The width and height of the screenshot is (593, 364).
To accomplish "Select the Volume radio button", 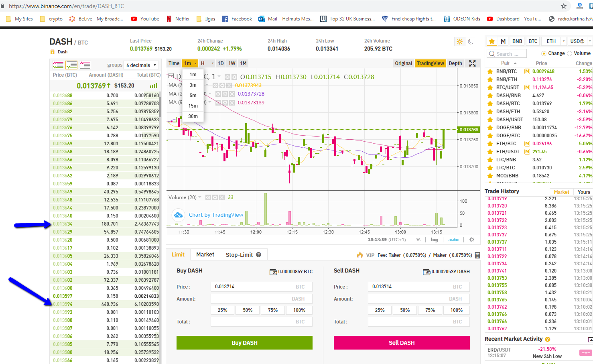I will 570,53.
